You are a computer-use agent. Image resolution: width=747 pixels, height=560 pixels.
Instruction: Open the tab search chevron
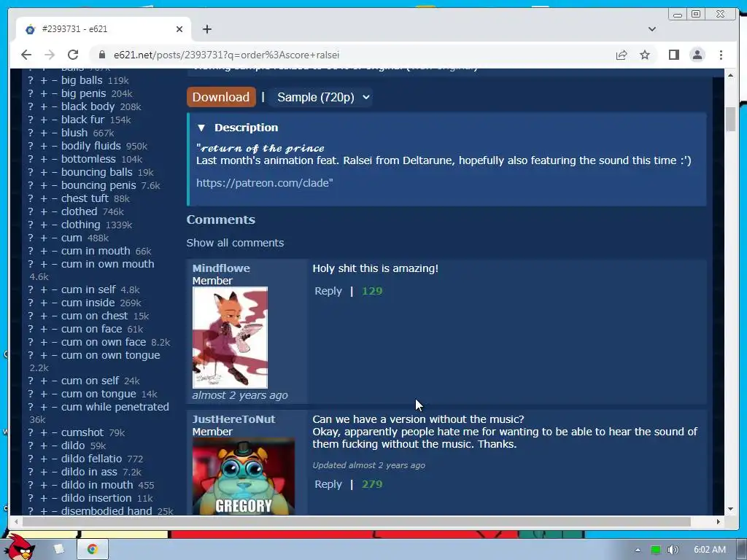[x=652, y=29]
